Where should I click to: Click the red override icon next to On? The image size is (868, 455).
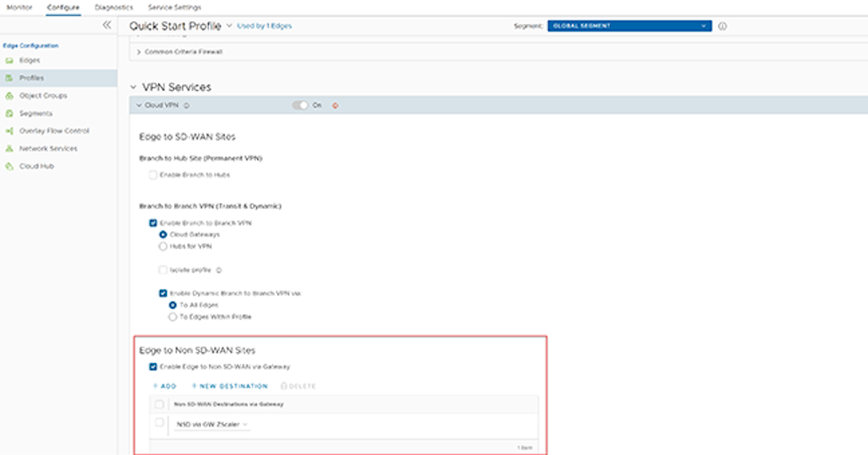coord(335,105)
